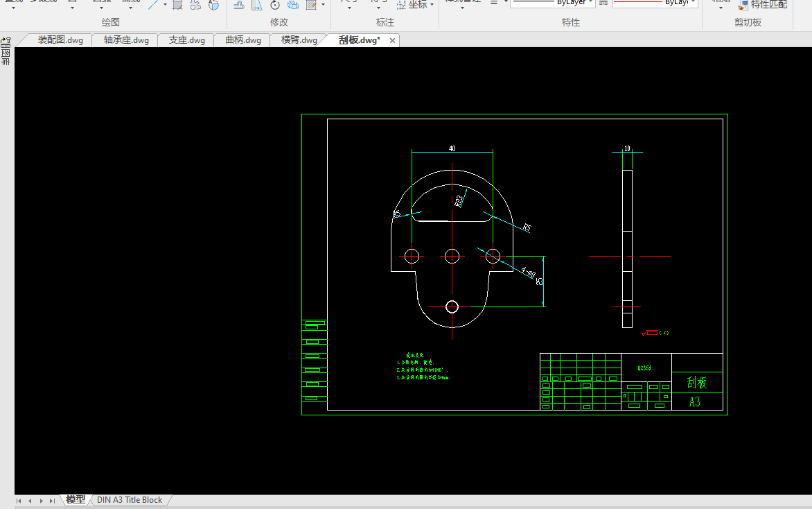Select the Offset tool in Modify panel

pos(239,5)
